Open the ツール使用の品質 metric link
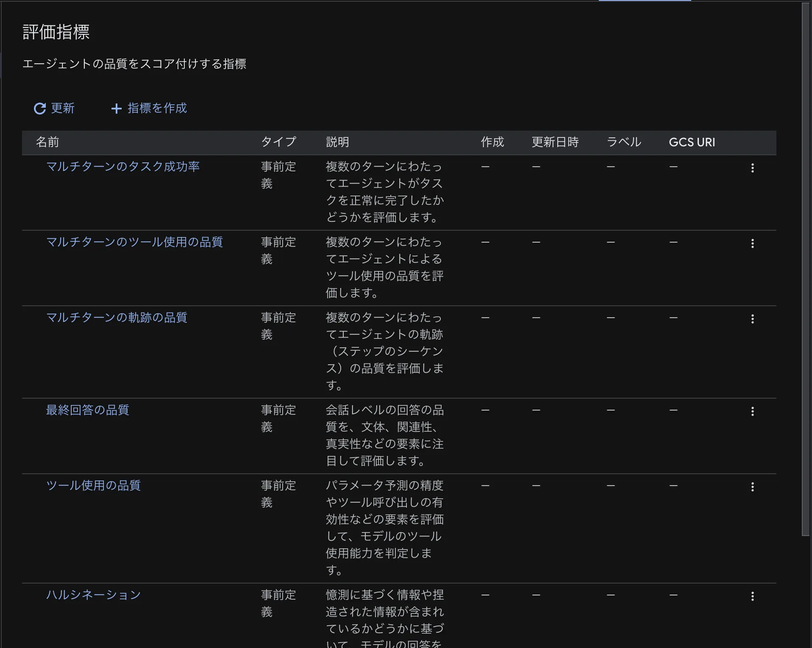812x648 pixels. click(93, 486)
